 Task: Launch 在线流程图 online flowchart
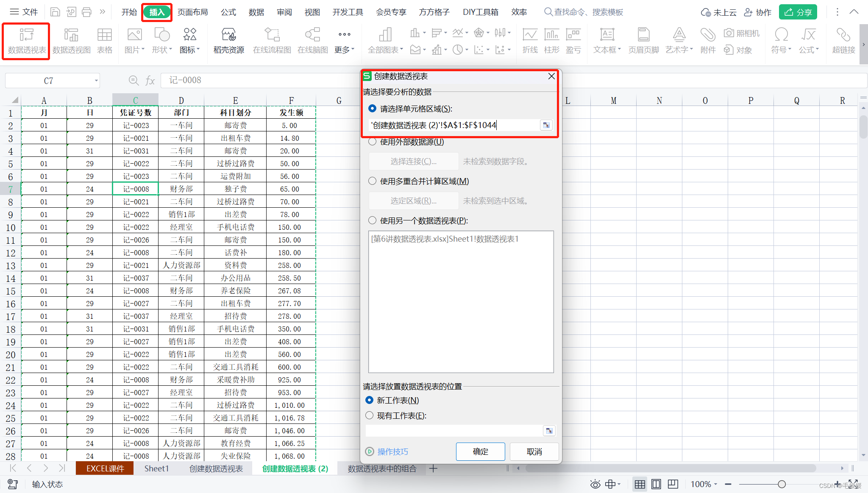point(272,41)
